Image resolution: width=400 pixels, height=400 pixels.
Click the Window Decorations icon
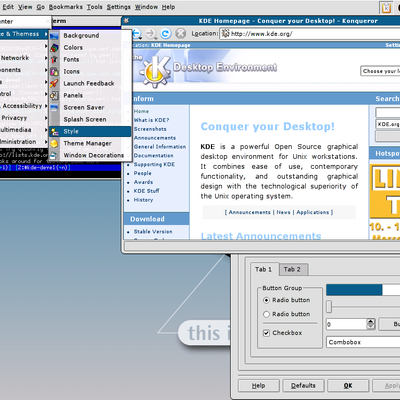[54, 156]
